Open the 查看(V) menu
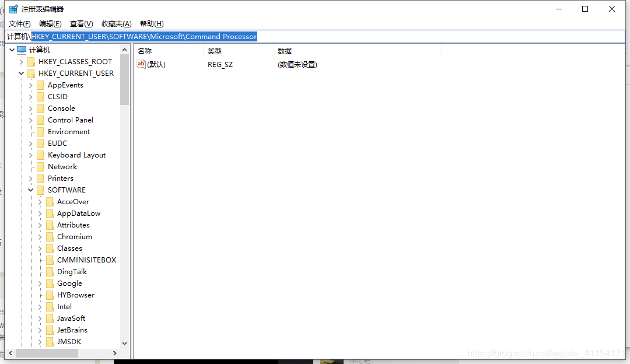Image resolution: width=630 pixels, height=364 pixels. click(x=81, y=24)
